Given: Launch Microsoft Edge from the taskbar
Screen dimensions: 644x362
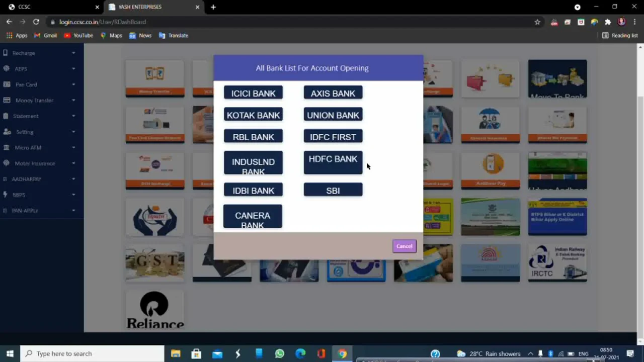Looking at the screenshot, I should tap(300, 353).
